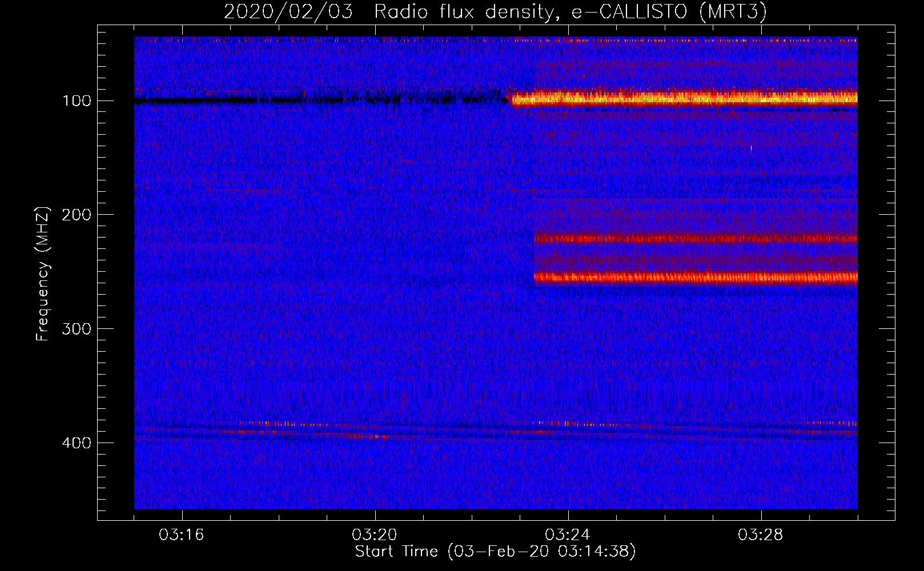Click the red emission band near 220 MHz
The image size is (924, 571).
pos(696,239)
